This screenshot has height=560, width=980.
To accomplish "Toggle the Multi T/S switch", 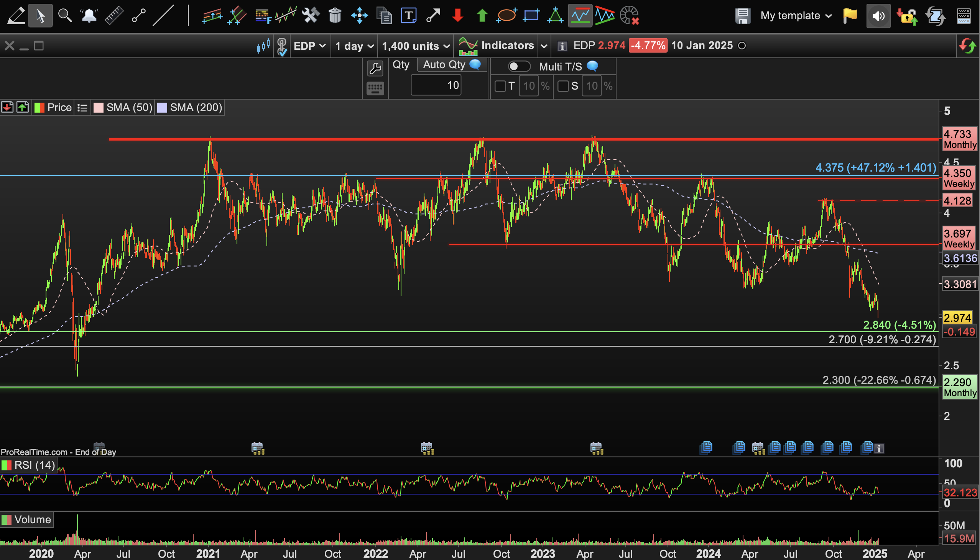I will (518, 67).
